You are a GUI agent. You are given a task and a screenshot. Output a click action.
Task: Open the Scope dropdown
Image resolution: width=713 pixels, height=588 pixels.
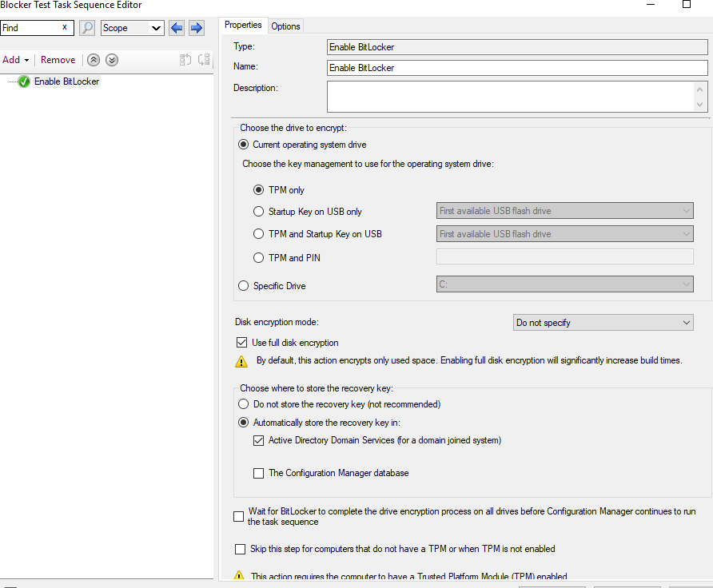click(133, 28)
